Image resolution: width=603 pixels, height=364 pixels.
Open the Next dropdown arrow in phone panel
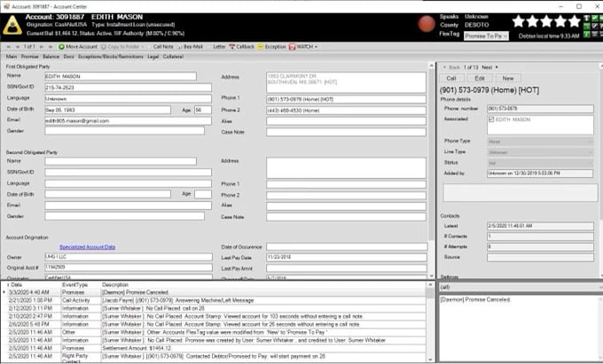(497, 67)
